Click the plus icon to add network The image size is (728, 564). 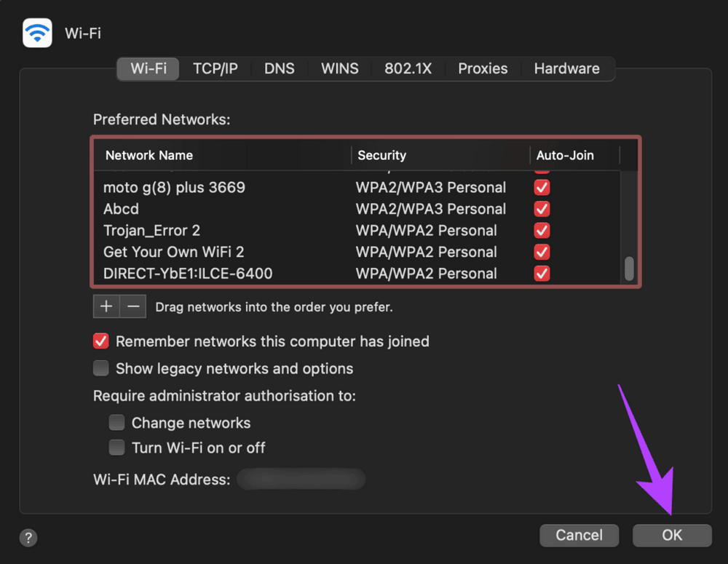coord(106,306)
